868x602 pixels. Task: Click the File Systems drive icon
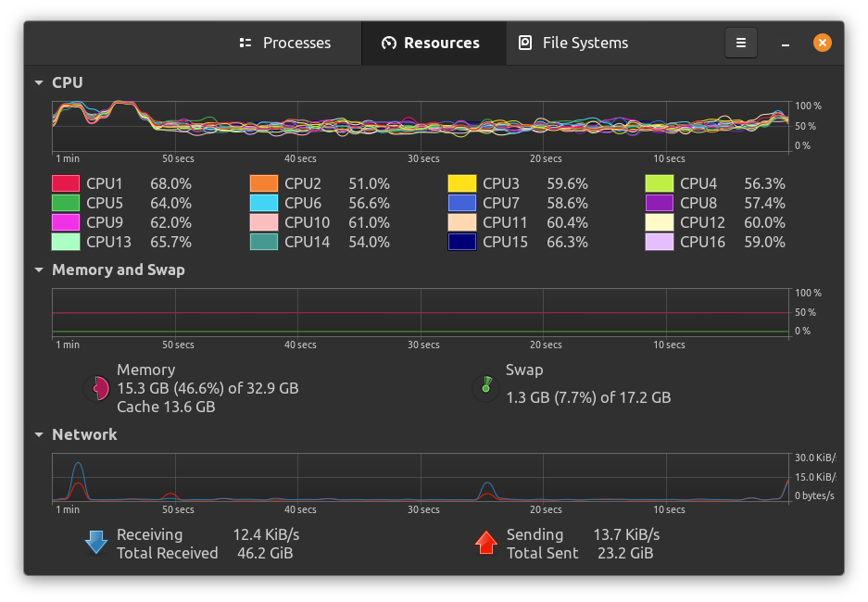(524, 43)
